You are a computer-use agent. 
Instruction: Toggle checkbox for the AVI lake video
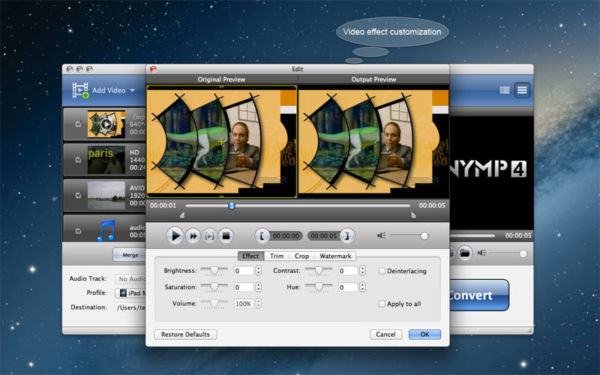pos(78,196)
